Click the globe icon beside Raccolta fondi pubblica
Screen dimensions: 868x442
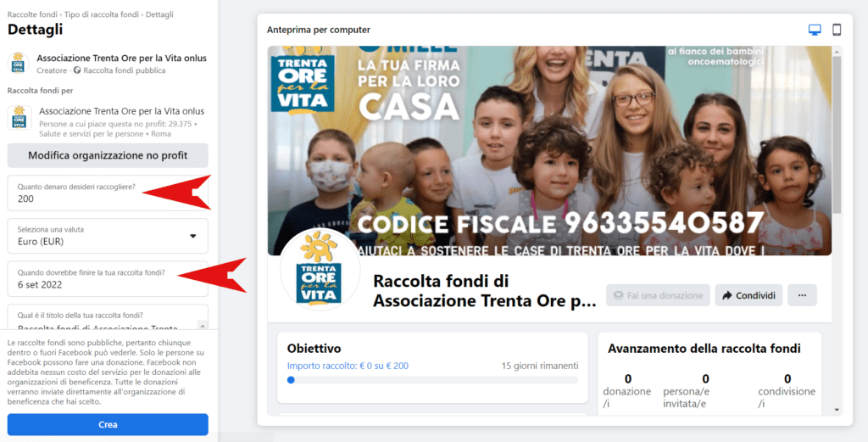tap(77, 70)
